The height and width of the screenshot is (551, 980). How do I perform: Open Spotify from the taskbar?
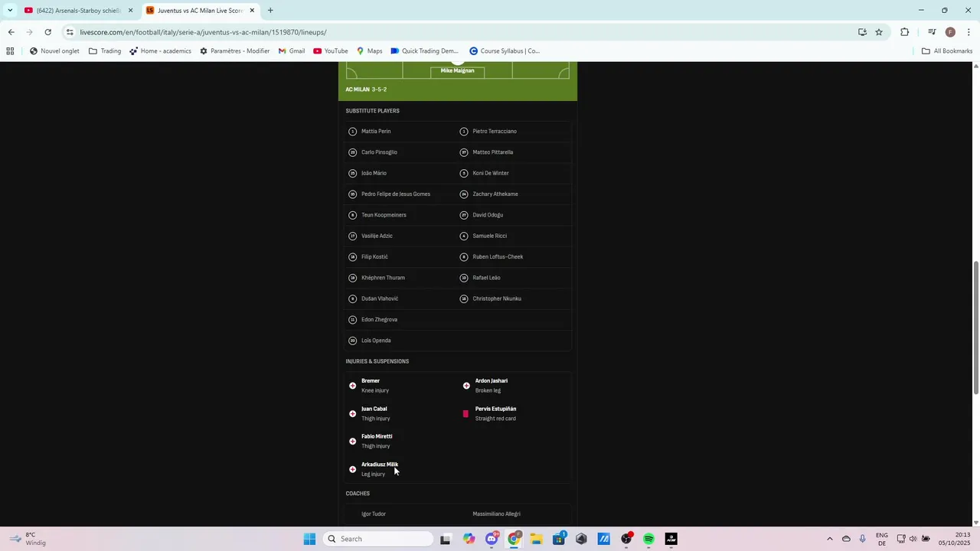(648, 539)
